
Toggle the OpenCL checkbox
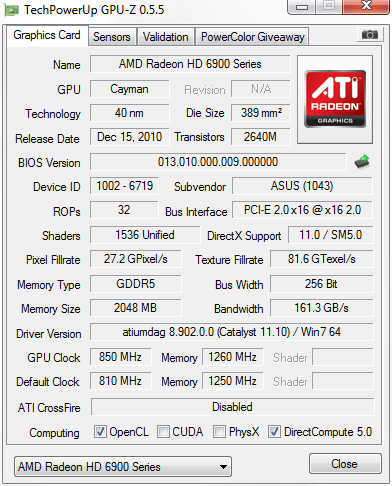100,432
